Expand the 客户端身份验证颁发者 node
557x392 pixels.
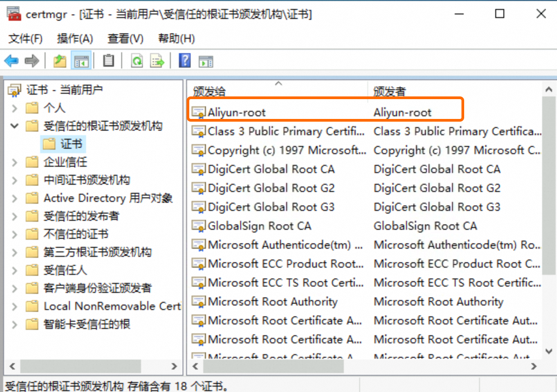[x=15, y=288]
